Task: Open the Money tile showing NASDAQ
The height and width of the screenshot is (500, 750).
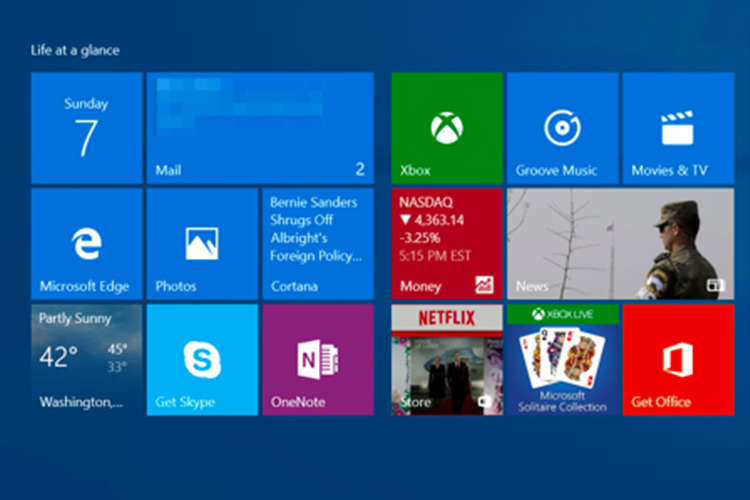Action: (x=447, y=244)
